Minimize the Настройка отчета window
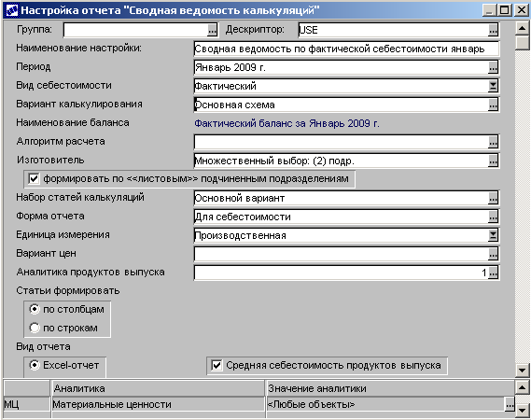Viewport: 531px width, 420px height. [490, 10]
